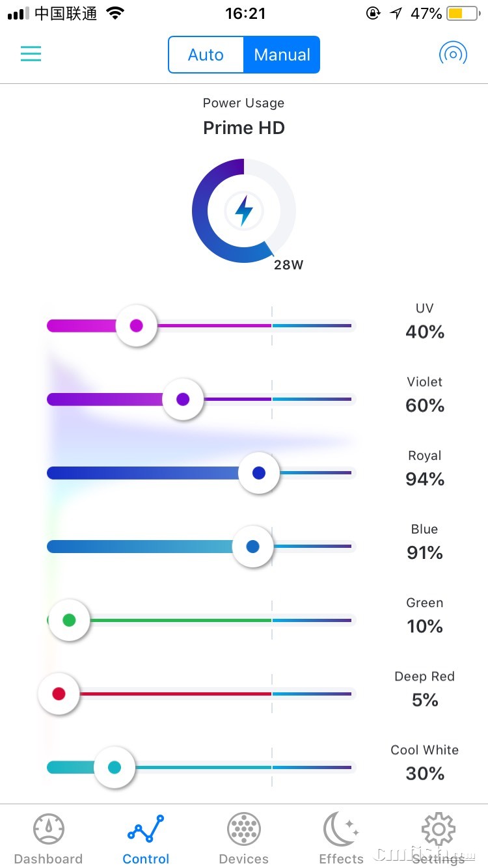Click the Violet slider knob

[183, 399]
